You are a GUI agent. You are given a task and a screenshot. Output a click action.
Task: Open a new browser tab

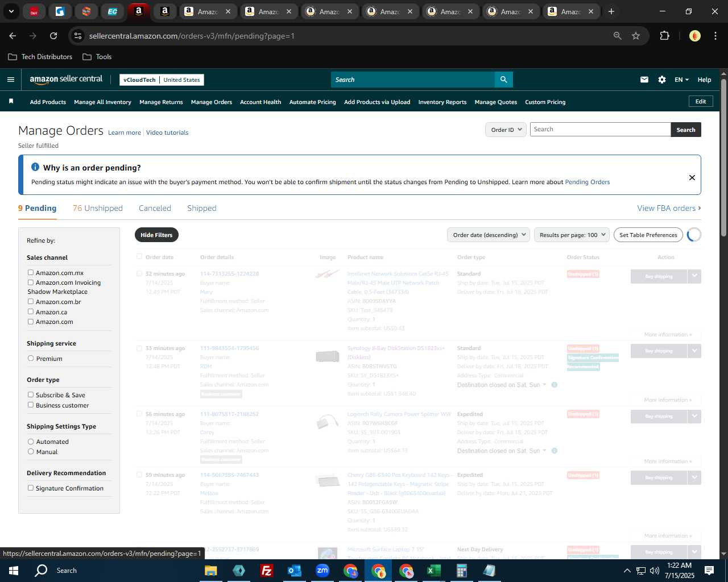click(611, 11)
